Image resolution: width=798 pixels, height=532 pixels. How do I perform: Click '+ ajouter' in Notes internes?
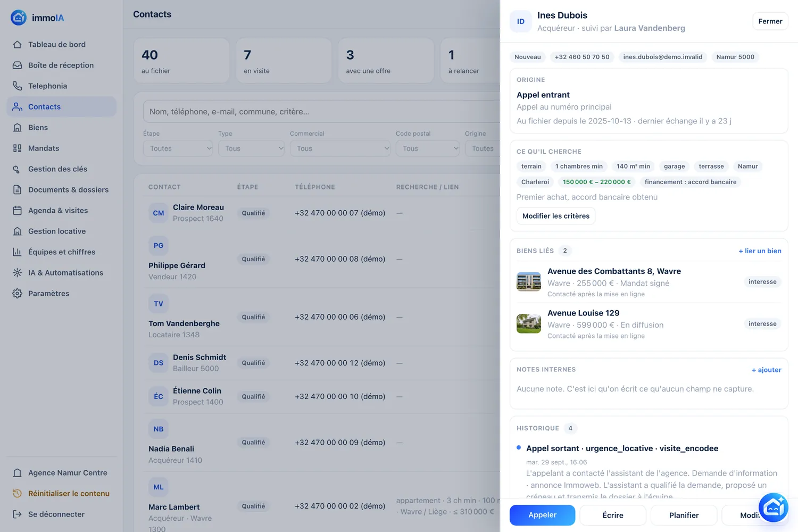(766, 370)
